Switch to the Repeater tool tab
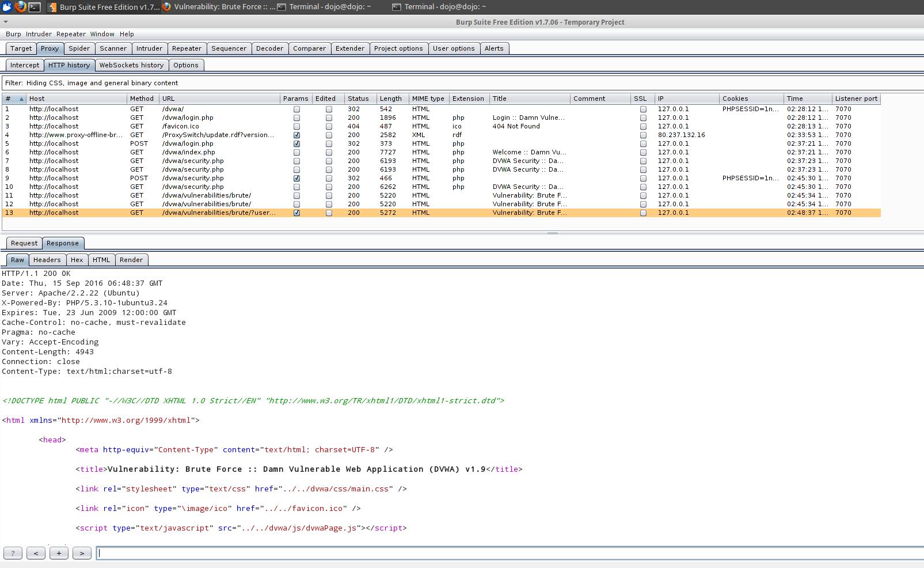The width and height of the screenshot is (924, 568). (x=187, y=48)
